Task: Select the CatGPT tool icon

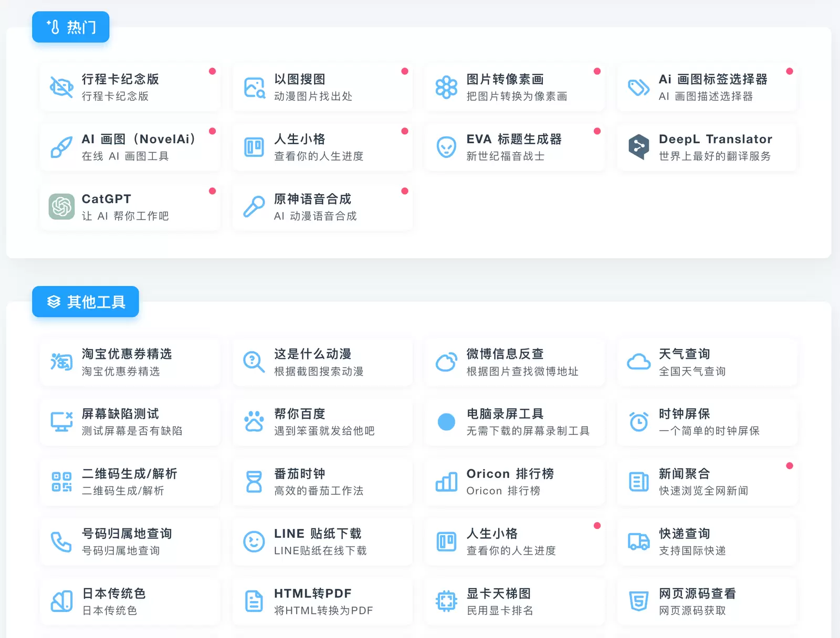Action: [x=61, y=207]
